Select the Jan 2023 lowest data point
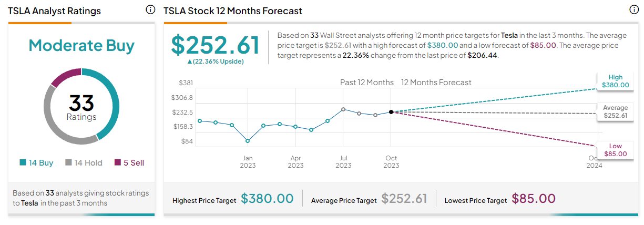The height and width of the screenshot is (225, 644). click(248, 141)
